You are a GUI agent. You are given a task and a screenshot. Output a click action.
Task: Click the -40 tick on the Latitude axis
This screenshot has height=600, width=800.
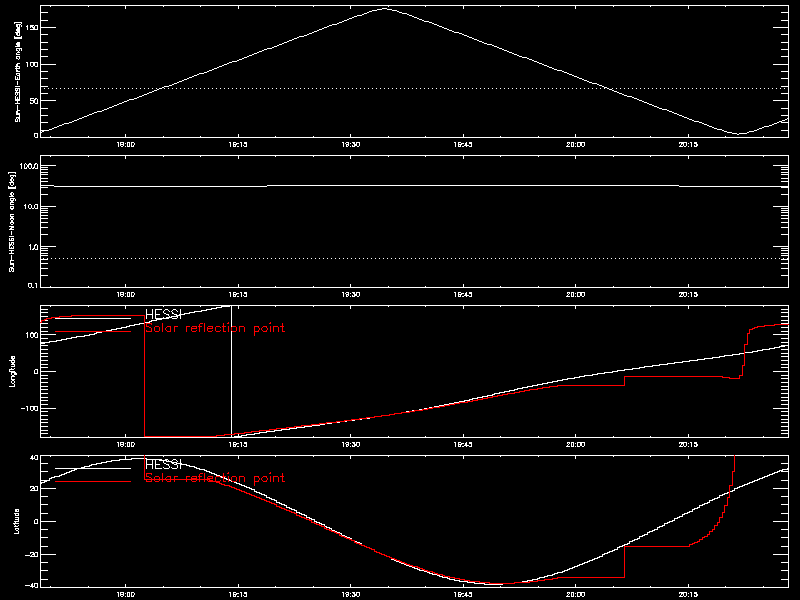pyautogui.click(x=32, y=585)
